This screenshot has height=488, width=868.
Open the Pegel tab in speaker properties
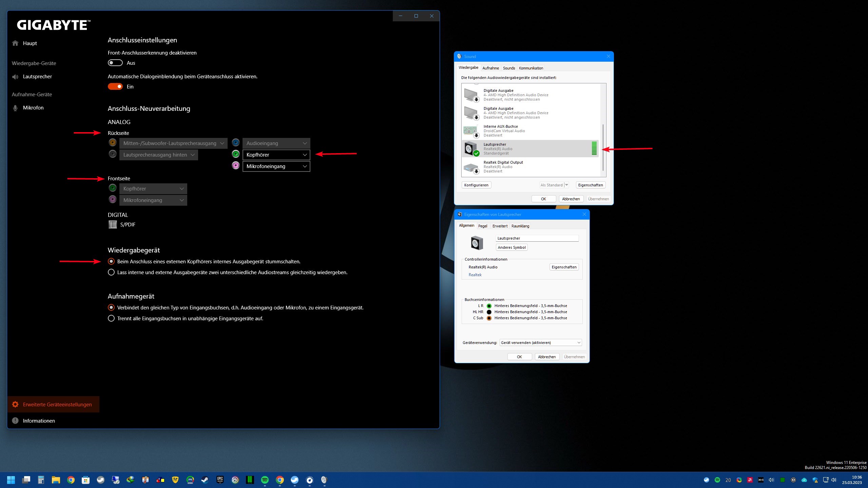pos(482,226)
